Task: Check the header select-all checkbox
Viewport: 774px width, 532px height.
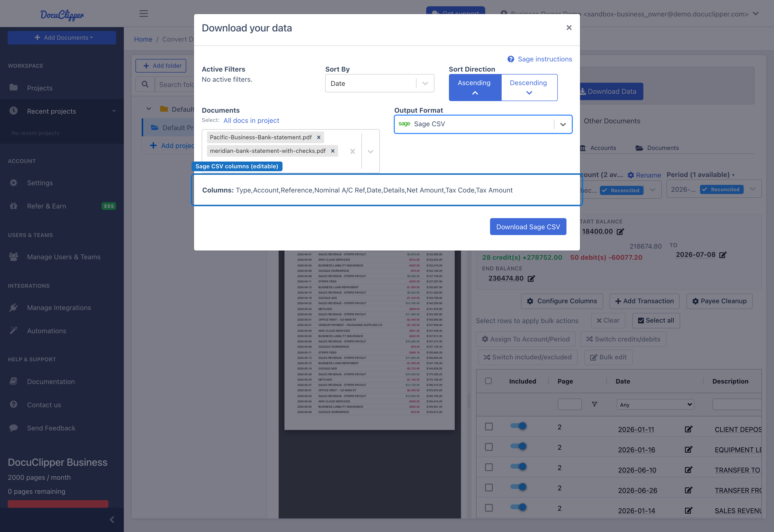Action: click(x=488, y=381)
